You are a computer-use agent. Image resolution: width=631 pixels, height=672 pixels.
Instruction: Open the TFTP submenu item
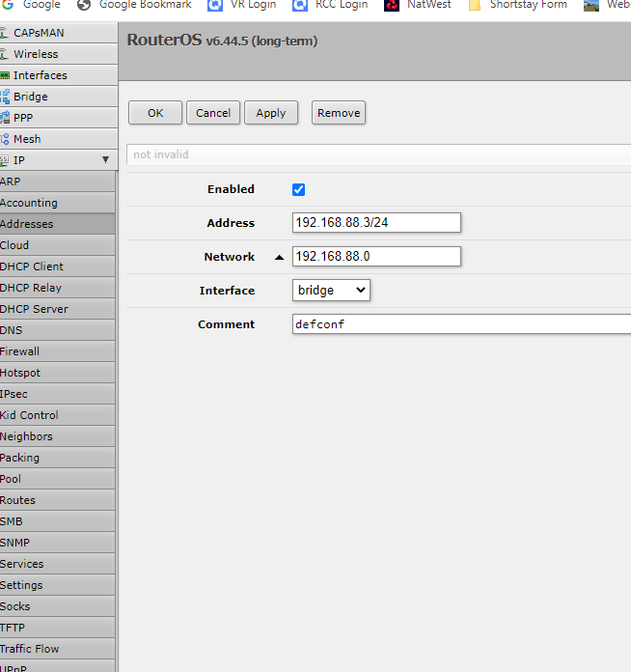(57, 628)
